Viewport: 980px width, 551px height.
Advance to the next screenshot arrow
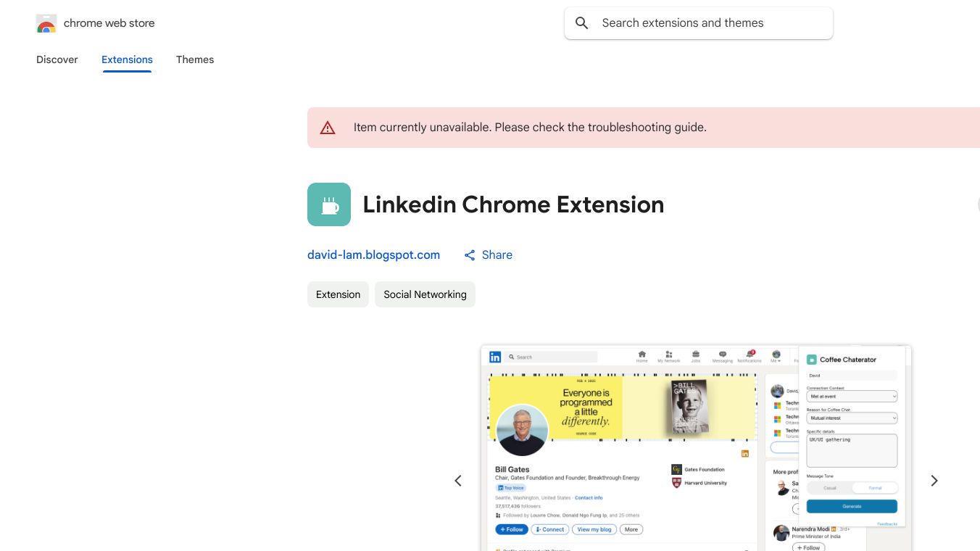[934, 481]
